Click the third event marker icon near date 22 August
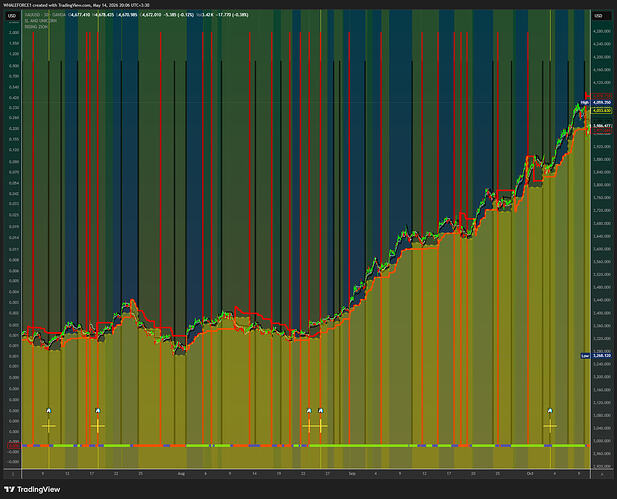Viewport: 617px width, 499px height. pos(309,410)
